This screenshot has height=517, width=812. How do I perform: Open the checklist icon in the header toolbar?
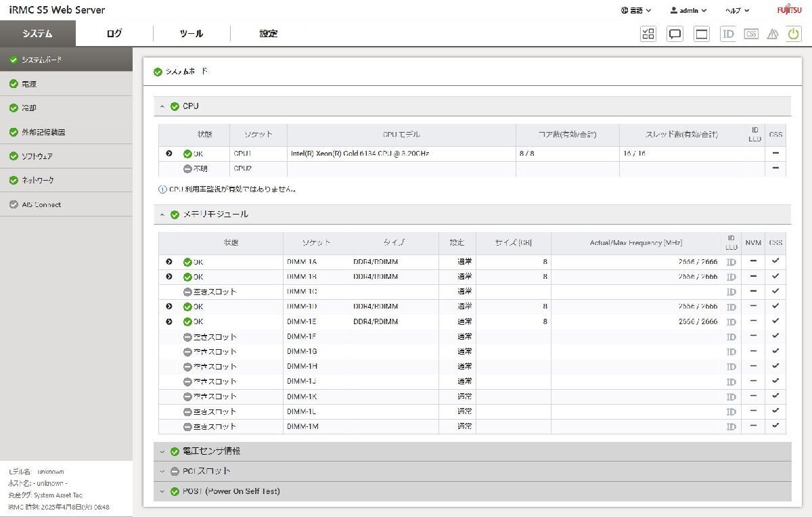(x=648, y=34)
